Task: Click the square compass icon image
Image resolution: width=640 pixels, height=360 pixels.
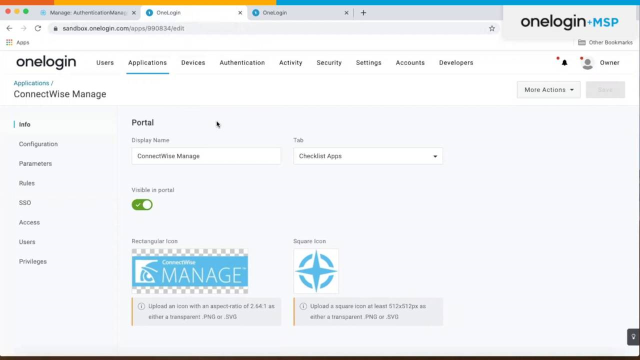Action: point(316,271)
